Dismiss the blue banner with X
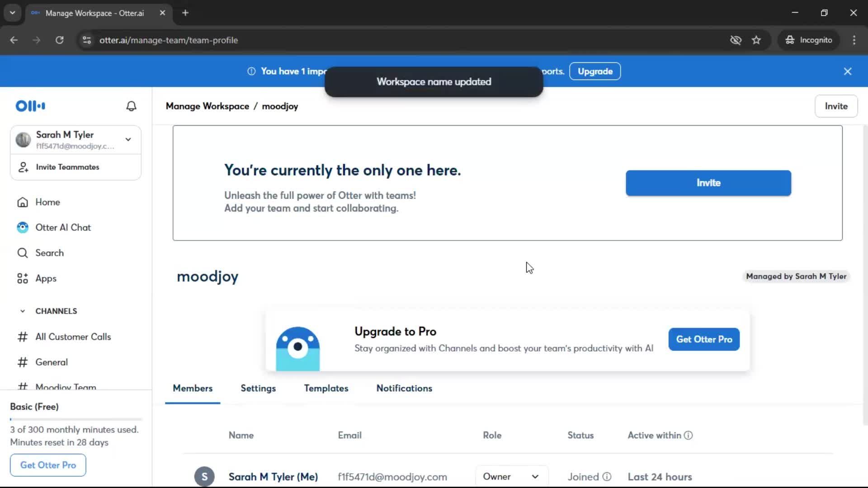The image size is (868, 488). pos(848,71)
